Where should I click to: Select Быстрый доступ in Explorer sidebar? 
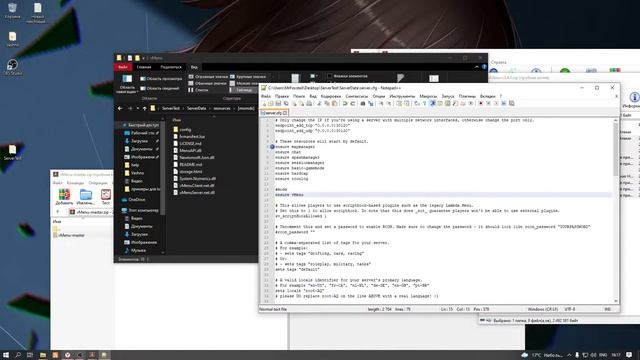pyautogui.click(x=141, y=125)
